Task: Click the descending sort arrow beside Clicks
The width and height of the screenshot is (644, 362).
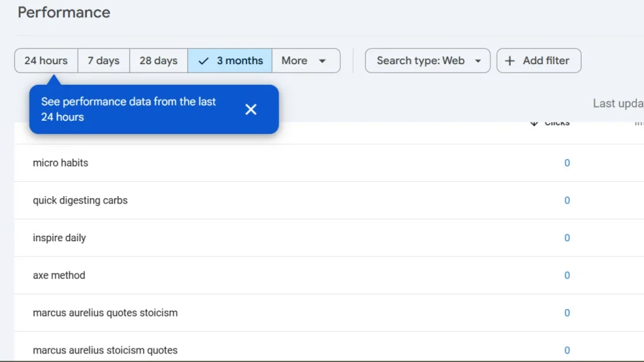Action: pos(534,123)
